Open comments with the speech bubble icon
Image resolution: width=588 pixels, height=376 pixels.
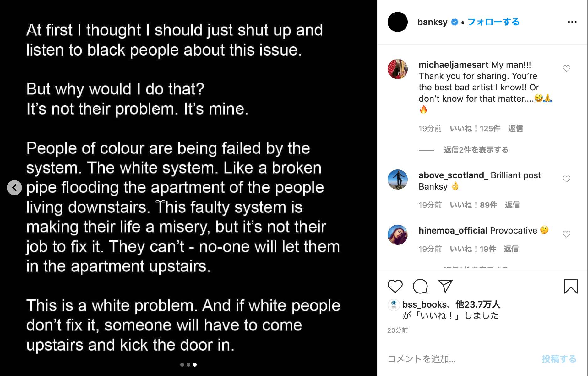click(x=420, y=286)
